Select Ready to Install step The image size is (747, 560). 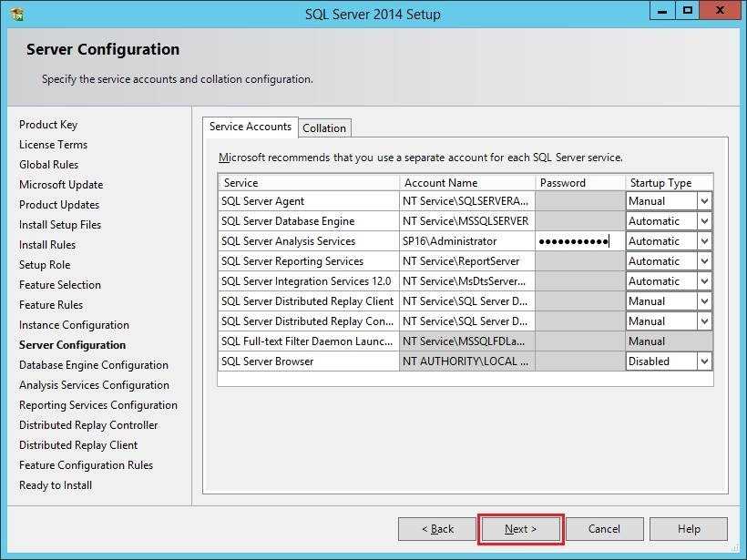[56, 485]
